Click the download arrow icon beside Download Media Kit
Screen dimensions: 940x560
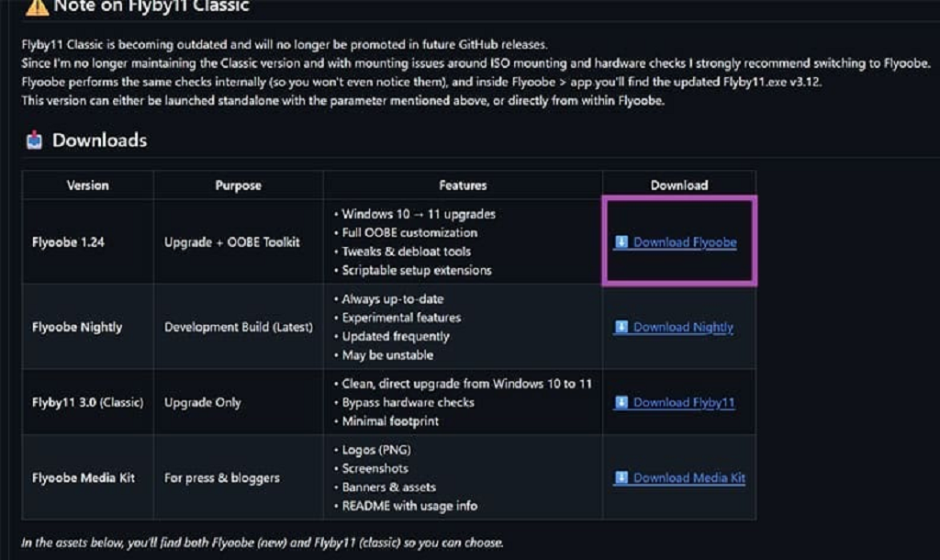(x=621, y=477)
